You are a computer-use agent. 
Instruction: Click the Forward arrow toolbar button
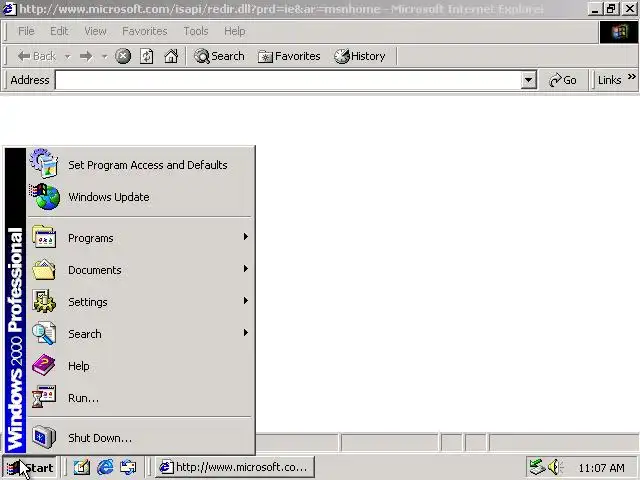[x=86, y=56]
